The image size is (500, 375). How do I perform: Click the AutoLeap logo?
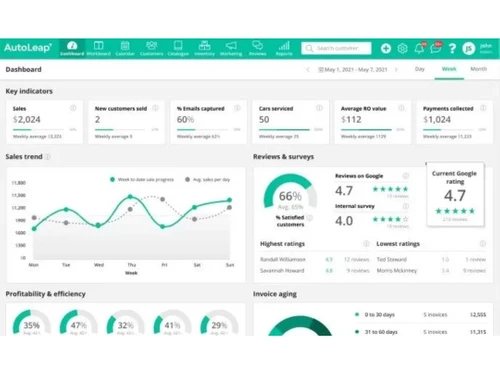click(28, 48)
